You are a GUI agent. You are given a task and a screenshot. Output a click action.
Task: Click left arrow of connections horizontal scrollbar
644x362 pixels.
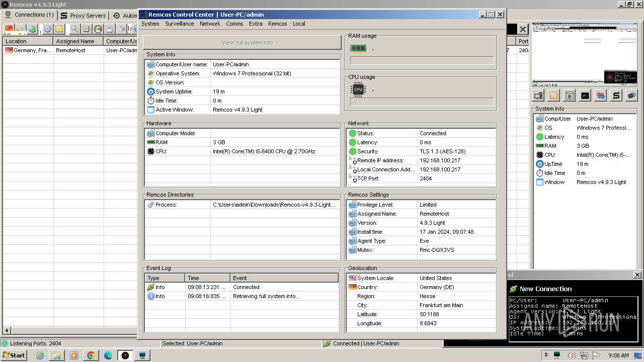pyautogui.click(x=7, y=330)
